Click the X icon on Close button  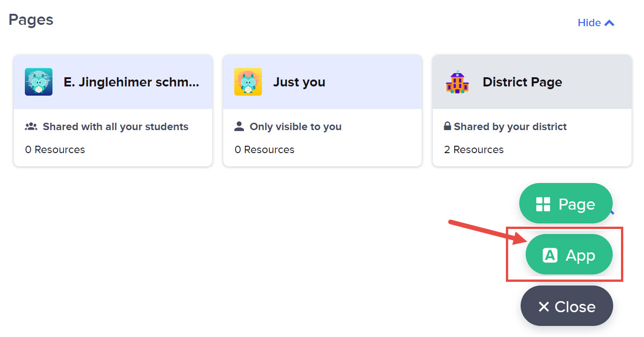(544, 307)
